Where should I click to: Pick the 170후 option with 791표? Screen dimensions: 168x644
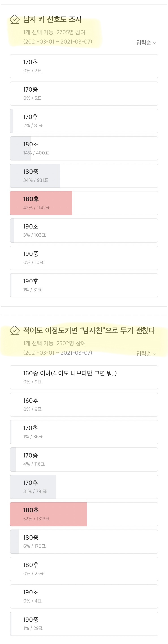(x=84, y=487)
